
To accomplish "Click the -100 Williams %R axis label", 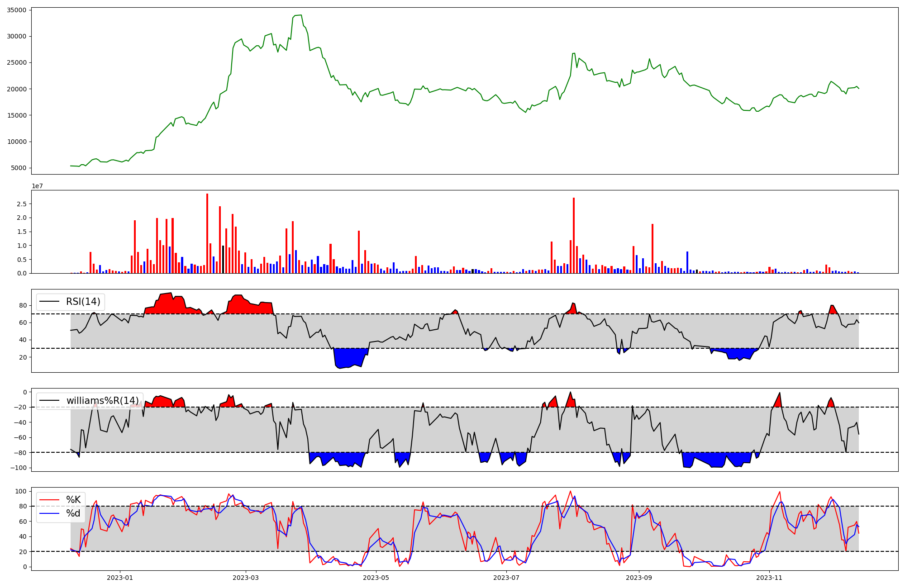I will 18,468.
